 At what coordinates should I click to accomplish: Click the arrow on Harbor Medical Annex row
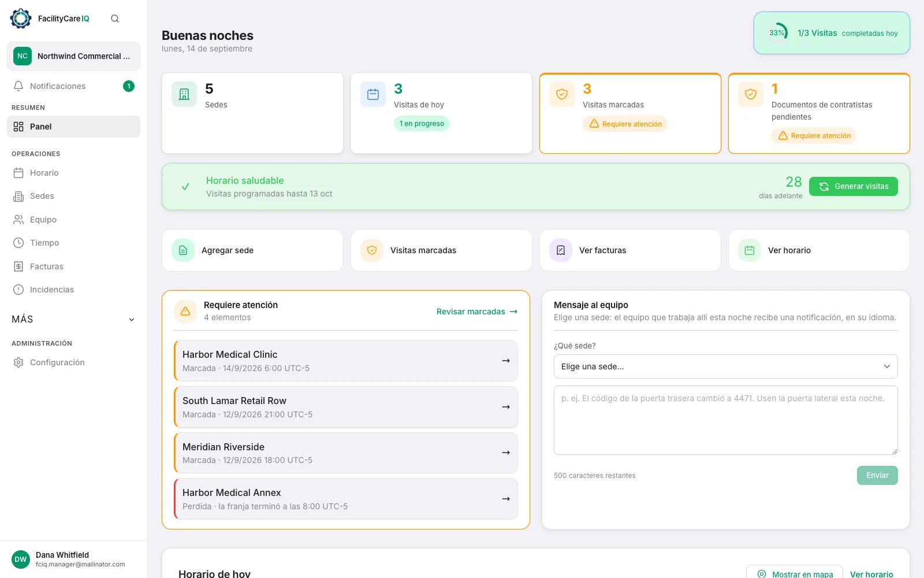pos(506,499)
